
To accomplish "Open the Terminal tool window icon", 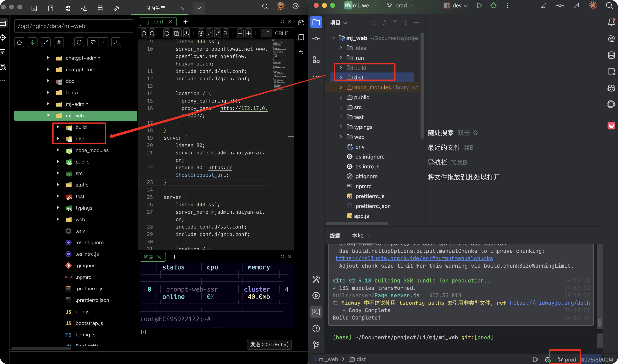I will pos(316,312).
